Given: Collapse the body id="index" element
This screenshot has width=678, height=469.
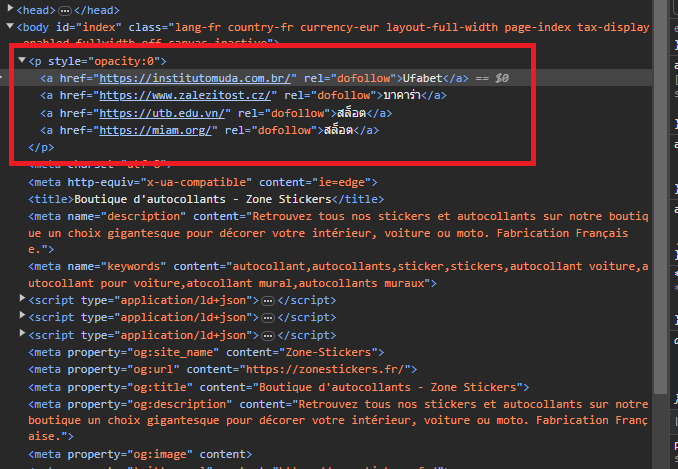Looking at the screenshot, I should click(x=10, y=26).
